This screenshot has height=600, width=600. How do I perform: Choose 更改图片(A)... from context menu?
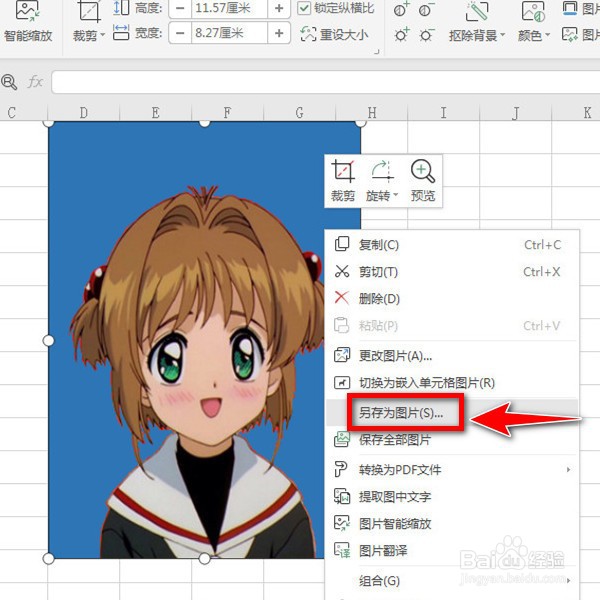click(x=452, y=356)
